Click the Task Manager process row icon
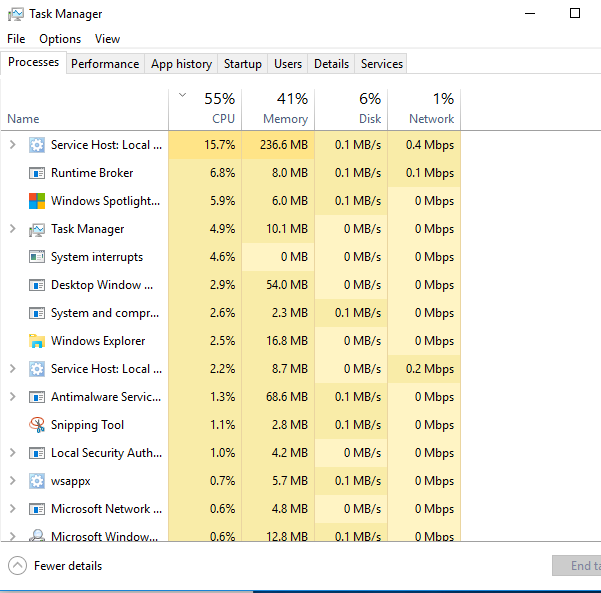601x593 pixels. point(37,229)
